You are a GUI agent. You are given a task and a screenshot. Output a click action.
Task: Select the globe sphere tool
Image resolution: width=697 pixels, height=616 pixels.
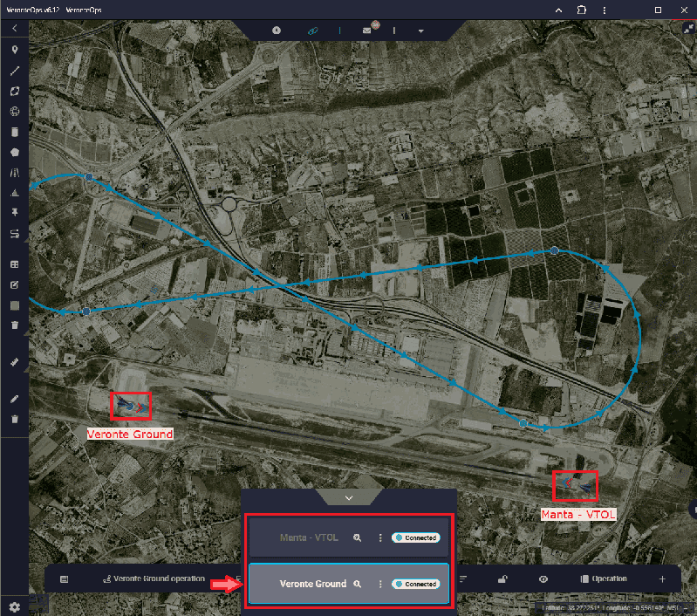[x=15, y=111]
